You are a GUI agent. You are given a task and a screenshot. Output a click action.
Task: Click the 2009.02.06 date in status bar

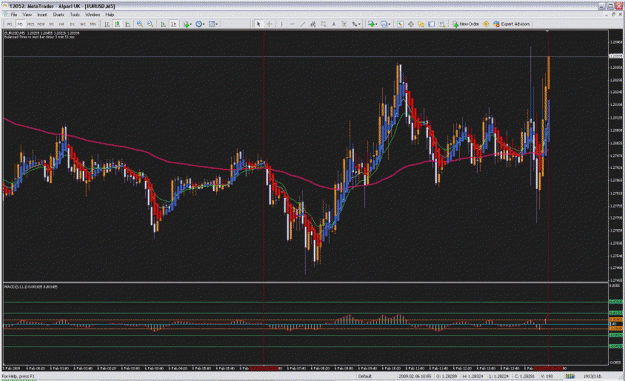click(415, 376)
